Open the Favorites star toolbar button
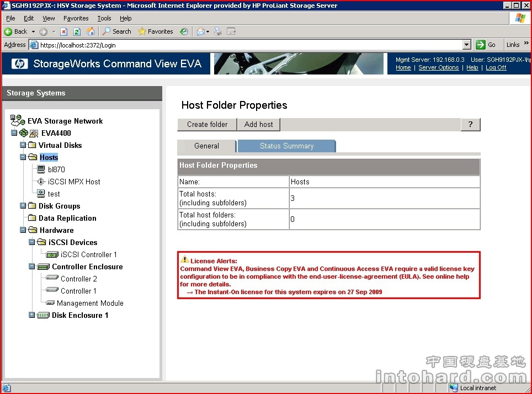532x394 pixels. (x=156, y=31)
